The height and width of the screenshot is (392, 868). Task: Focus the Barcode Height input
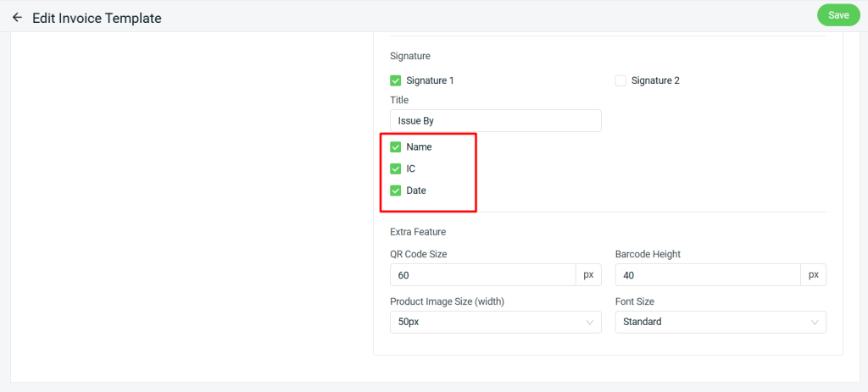(x=708, y=275)
